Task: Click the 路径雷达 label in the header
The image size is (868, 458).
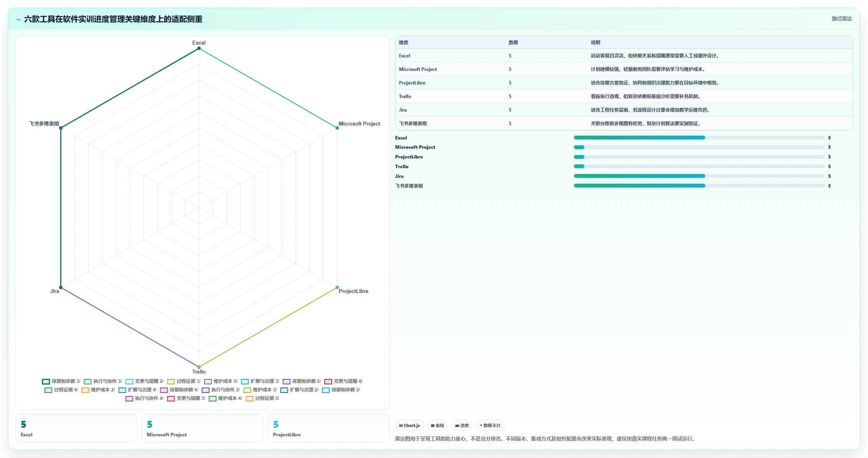Action: click(x=842, y=19)
